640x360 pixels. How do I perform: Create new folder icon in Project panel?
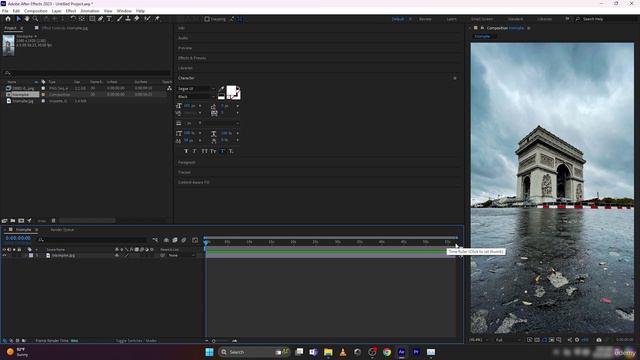click(13, 221)
